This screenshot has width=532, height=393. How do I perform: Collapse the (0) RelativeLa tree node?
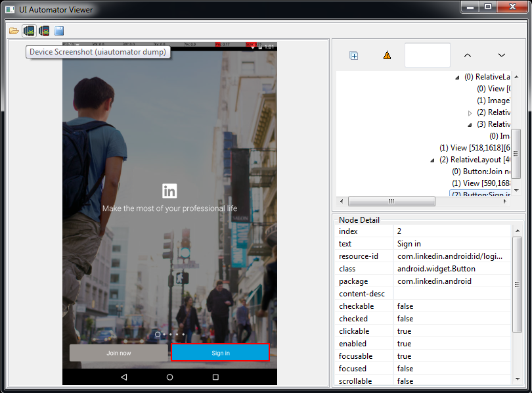coord(457,78)
